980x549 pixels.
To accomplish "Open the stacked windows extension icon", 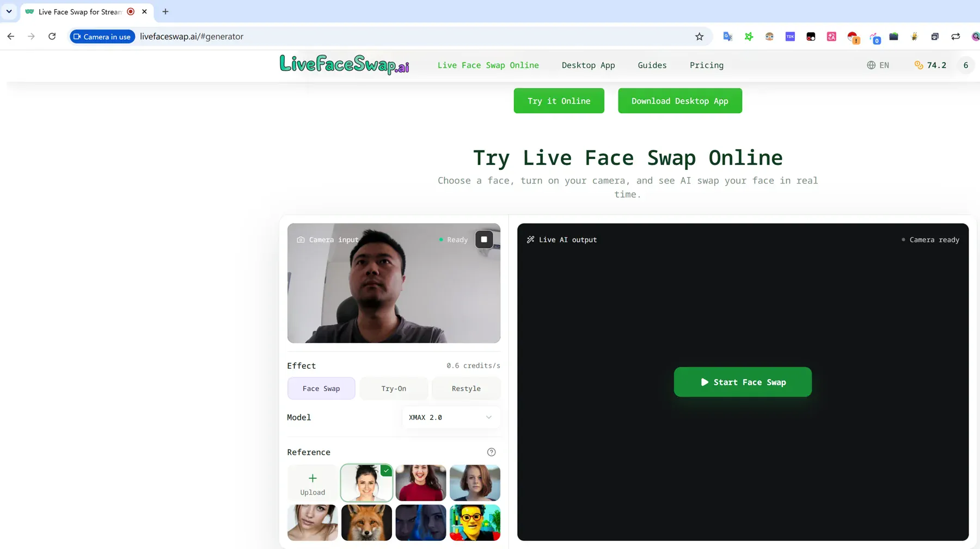I will [x=935, y=36].
